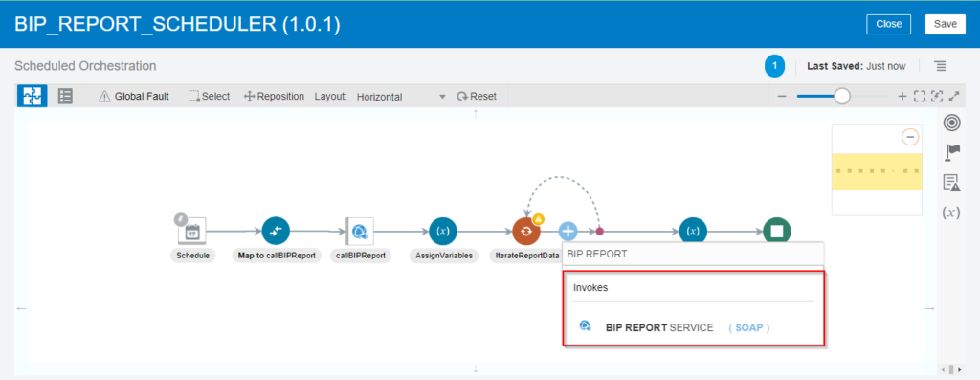980x380 pixels.
Task: Adjust the zoom slider handle
Action: (842, 97)
